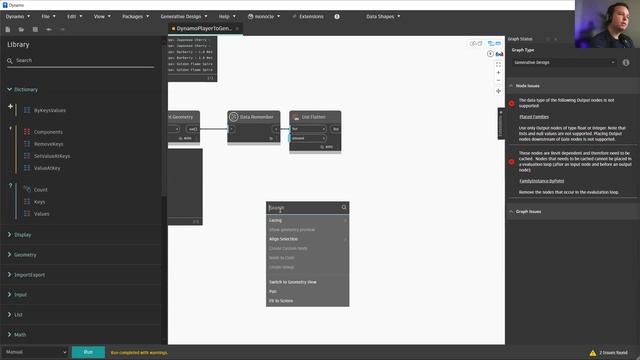Click the second red node issue icon
Viewport: 640px width, 360px height.
[511, 162]
